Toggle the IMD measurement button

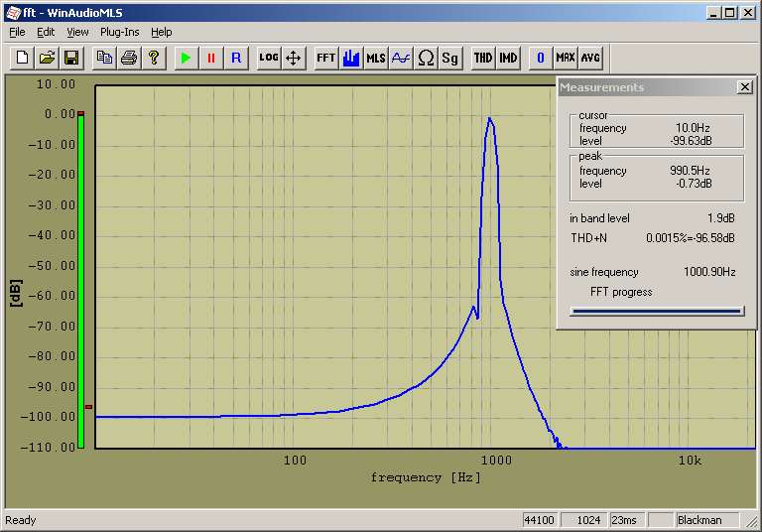[508, 58]
